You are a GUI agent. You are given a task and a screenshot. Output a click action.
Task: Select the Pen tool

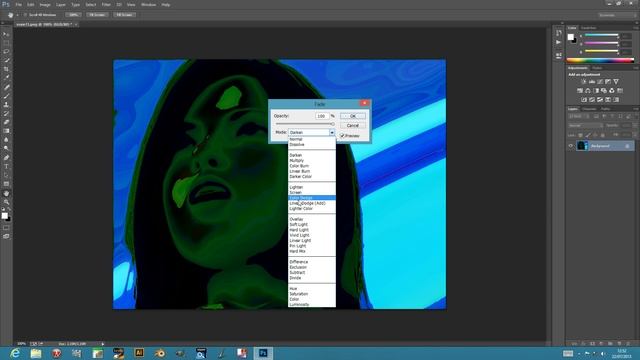tap(6, 158)
